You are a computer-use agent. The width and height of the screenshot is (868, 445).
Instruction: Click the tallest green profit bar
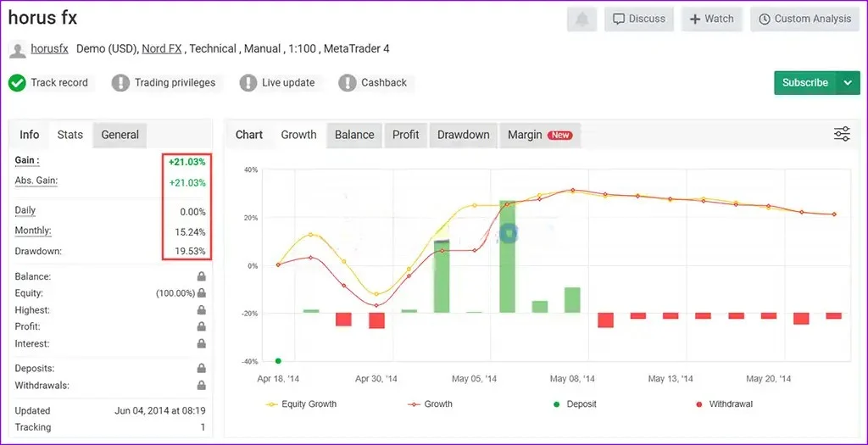tap(508, 256)
